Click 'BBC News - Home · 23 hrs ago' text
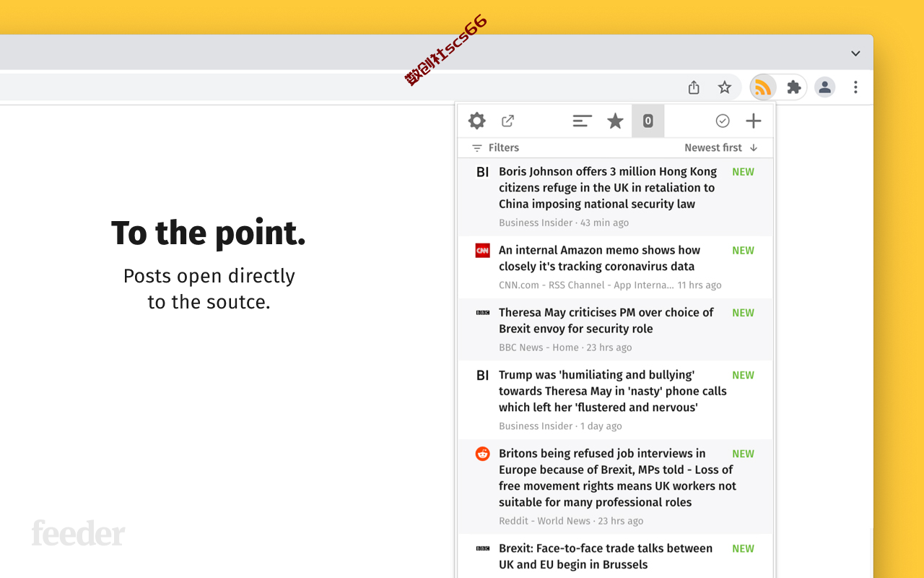Image resolution: width=924 pixels, height=578 pixels. (x=565, y=348)
